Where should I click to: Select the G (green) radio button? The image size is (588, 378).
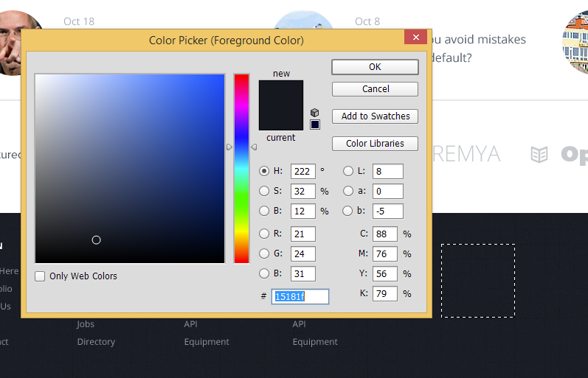click(264, 253)
